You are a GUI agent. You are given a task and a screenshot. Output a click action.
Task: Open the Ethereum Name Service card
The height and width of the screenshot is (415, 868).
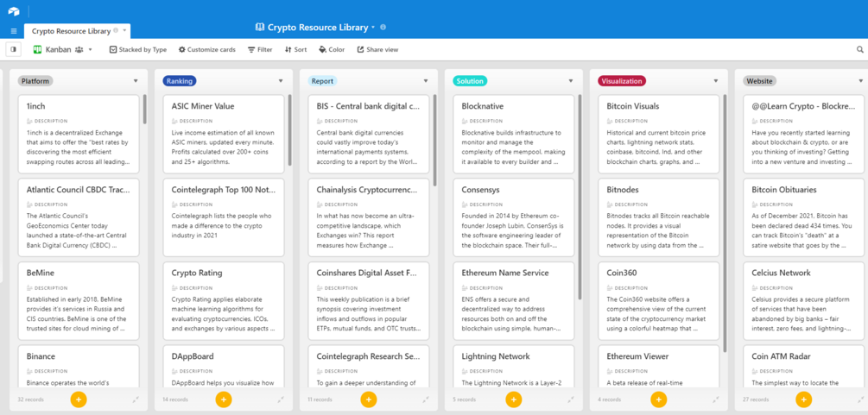[513, 301]
